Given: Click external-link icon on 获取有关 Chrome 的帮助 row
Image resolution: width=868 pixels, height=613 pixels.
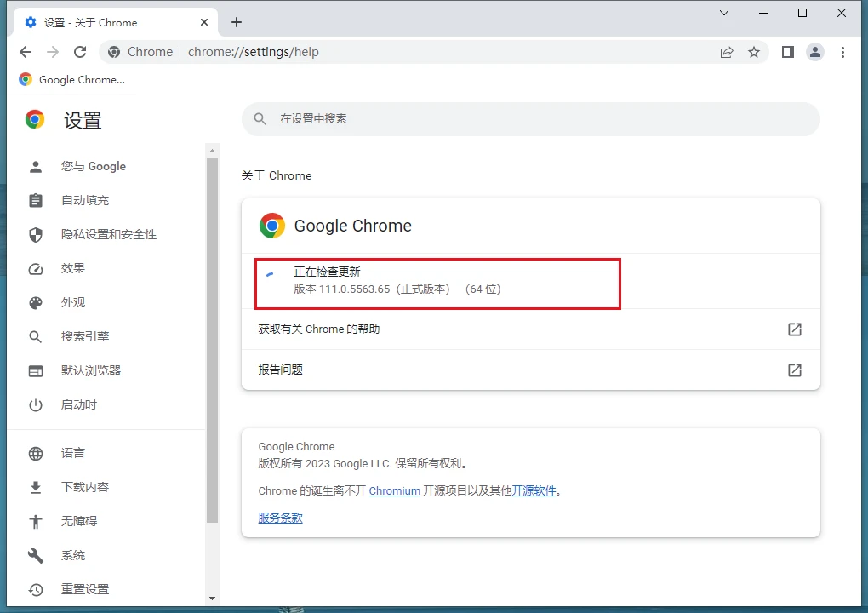Looking at the screenshot, I should pos(794,329).
